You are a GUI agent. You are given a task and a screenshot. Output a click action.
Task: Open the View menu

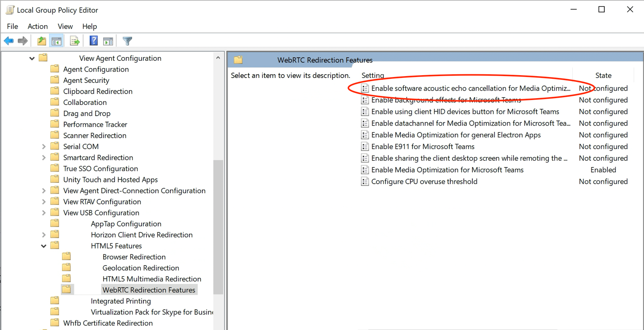click(x=65, y=26)
